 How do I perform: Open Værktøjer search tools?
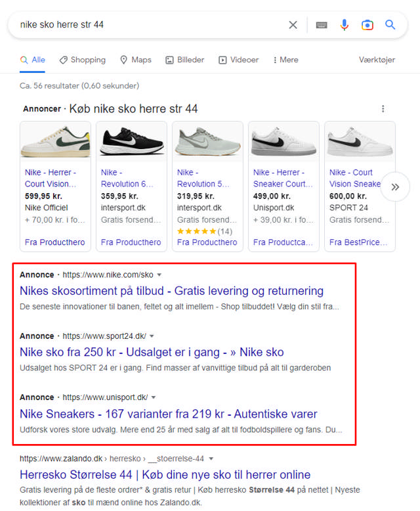[377, 60]
